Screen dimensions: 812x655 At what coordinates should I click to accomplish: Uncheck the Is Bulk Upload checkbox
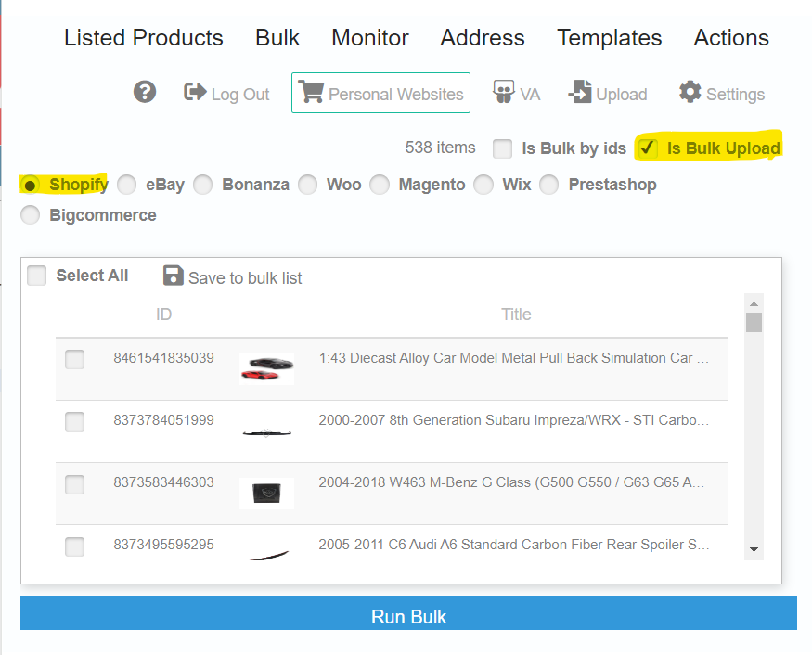tap(648, 148)
